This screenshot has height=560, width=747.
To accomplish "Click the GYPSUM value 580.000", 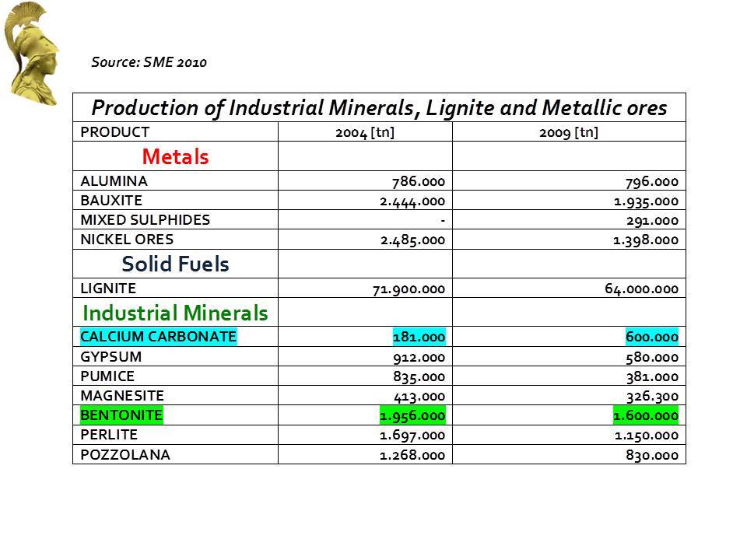I will 652,358.
